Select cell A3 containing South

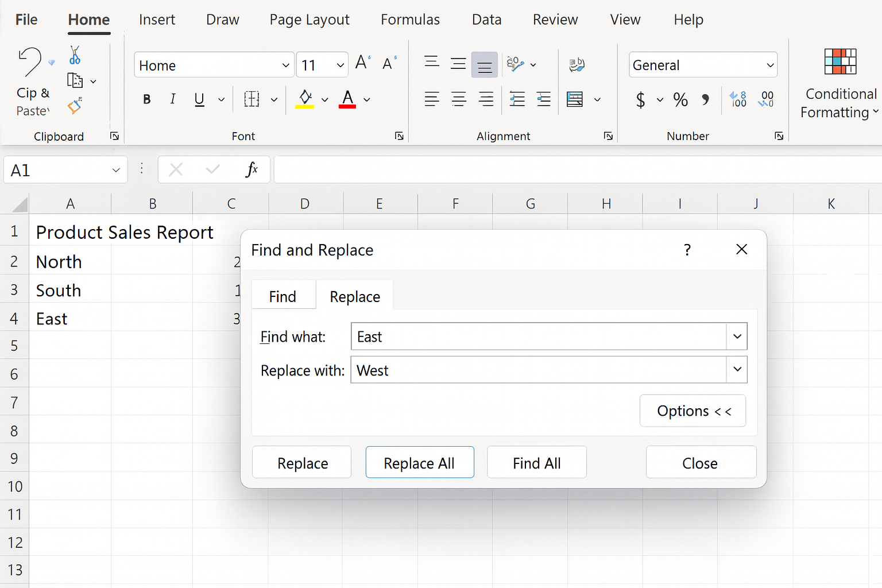pos(70,290)
